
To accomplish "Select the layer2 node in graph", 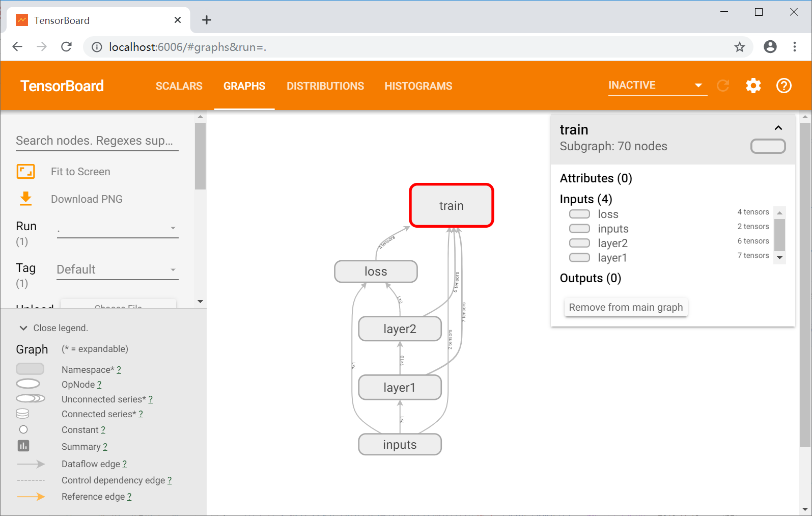I will pyautogui.click(x=400, y=329).
